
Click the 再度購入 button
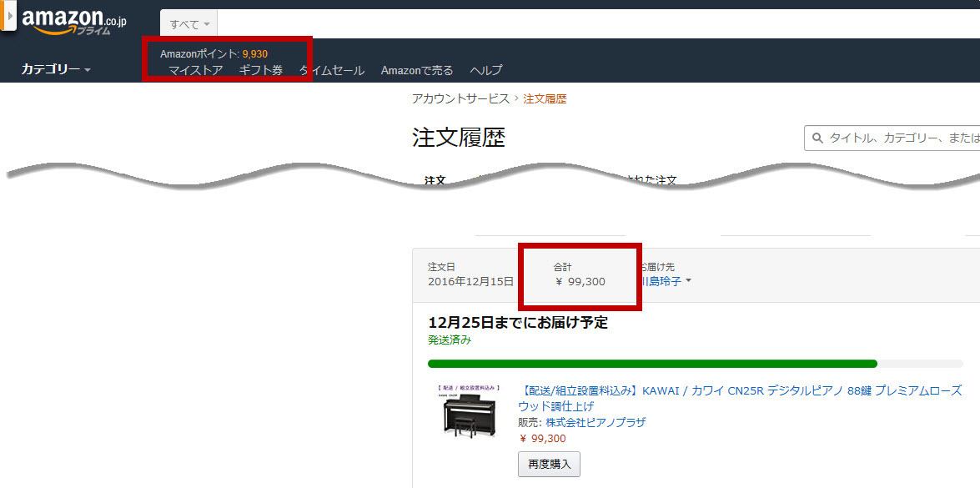(550, 465)
